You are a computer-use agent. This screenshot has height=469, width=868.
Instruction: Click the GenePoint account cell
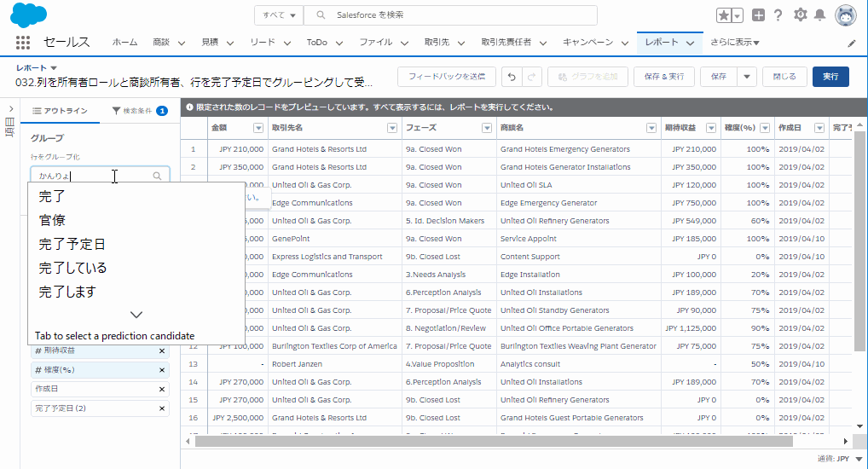pyautogui.click(x=335, y=239)
